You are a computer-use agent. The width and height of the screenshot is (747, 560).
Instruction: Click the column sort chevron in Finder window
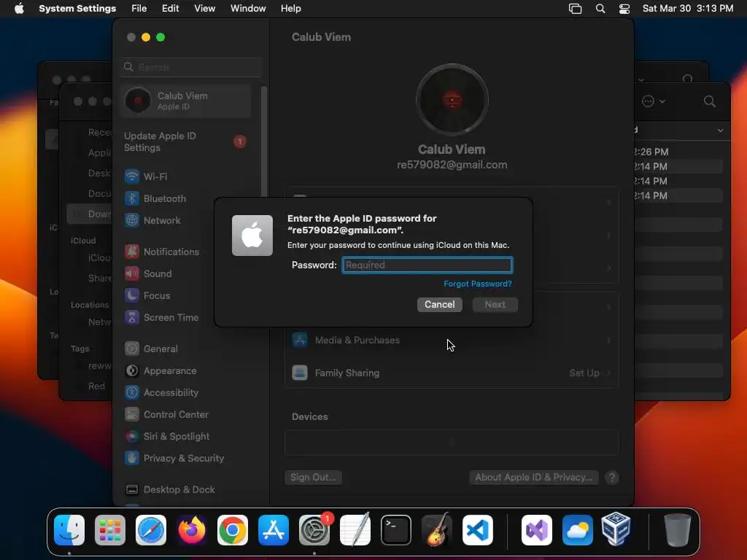tap(720, 130)
